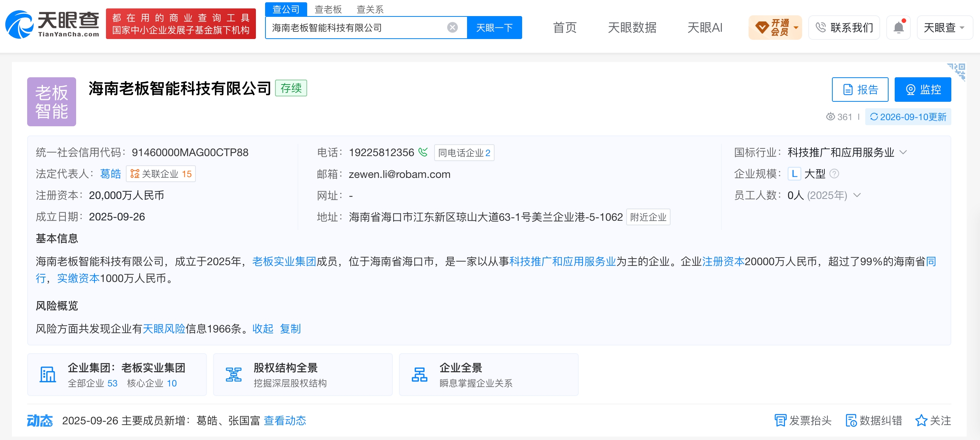The height and width of the screenshot is (440, 980).
Task: Click the 报告 button
Action: tap(860, 90)
